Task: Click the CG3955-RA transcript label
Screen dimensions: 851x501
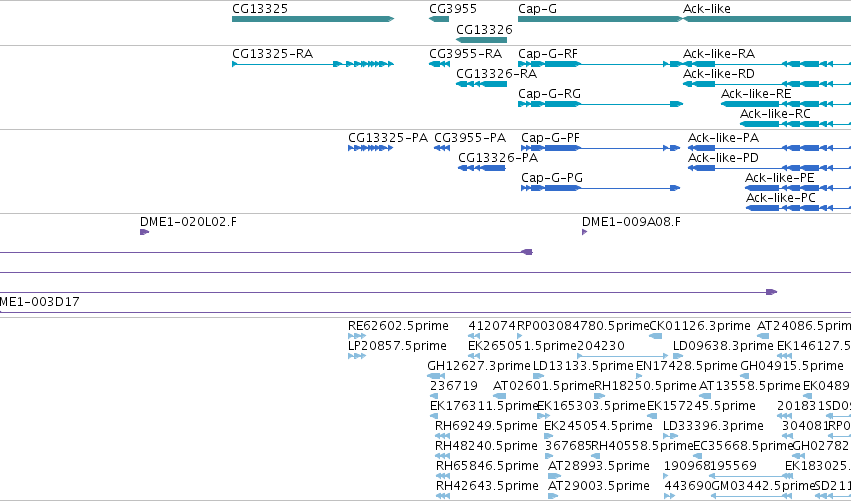Action: click(x=466, y=54)
